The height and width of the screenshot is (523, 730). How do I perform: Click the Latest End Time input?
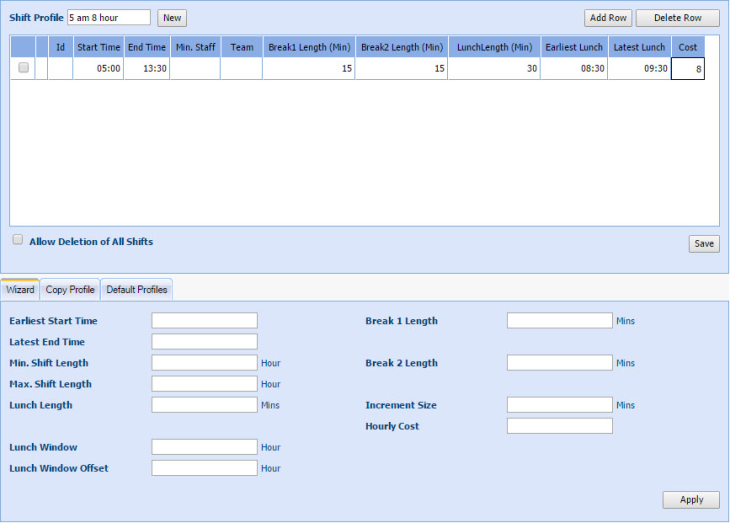coord(204,342)
